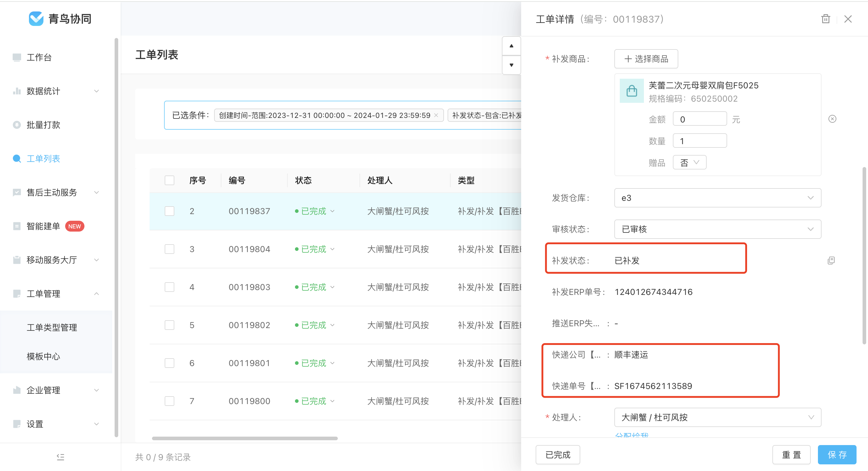868x471 pixels.
Task: Open the 处理人 dropdown
Action: click(x=718, y=417)
